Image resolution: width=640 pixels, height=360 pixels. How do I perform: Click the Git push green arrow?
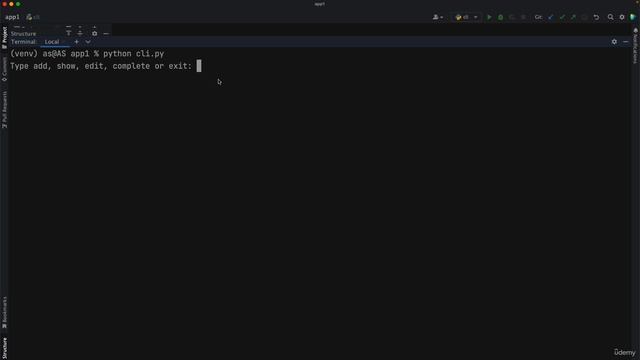coord(573,17)
